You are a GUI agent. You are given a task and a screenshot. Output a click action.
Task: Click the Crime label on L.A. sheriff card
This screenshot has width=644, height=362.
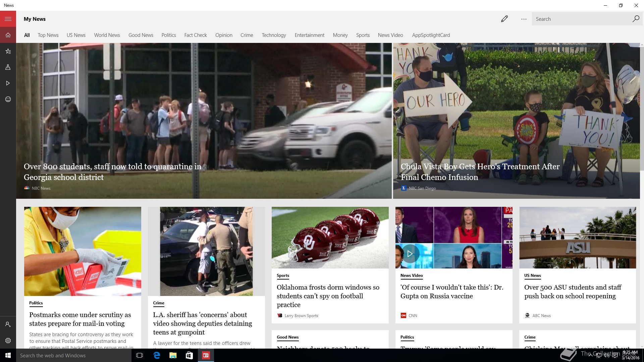click(159, 303)
